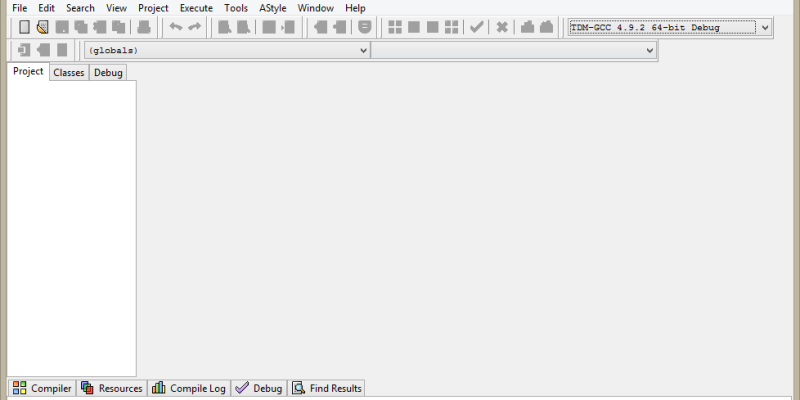Click the Redo arrow icon
The width and height of the screenshot is (800, 400).
[x=194, y=27]
